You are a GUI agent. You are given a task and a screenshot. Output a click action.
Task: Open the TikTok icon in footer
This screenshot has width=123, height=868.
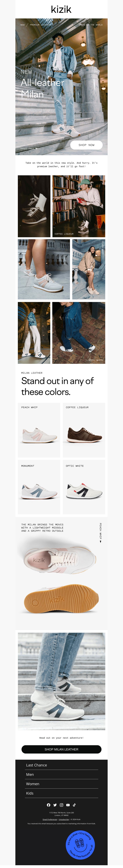pyautogui.click(x=74, y=805)
